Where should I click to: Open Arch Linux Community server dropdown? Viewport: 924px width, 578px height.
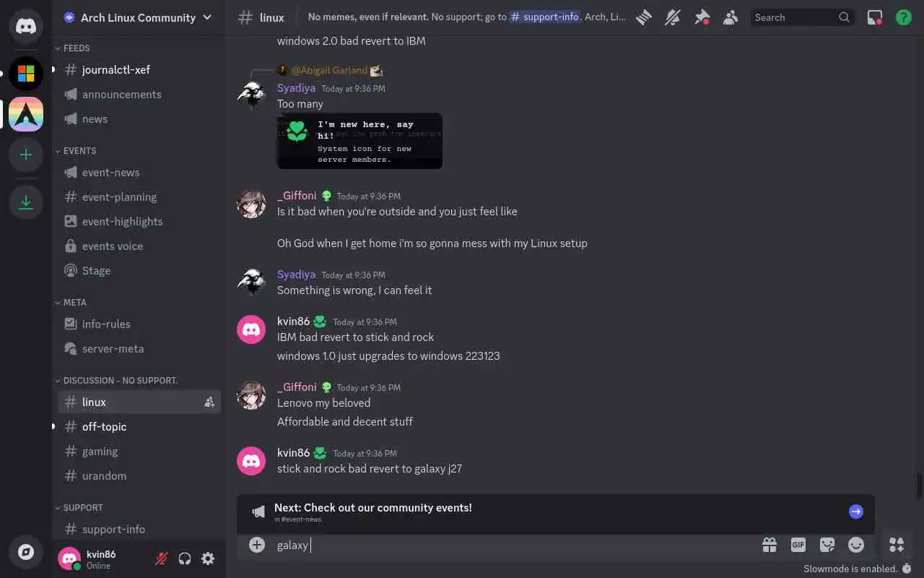click(139, 17)
